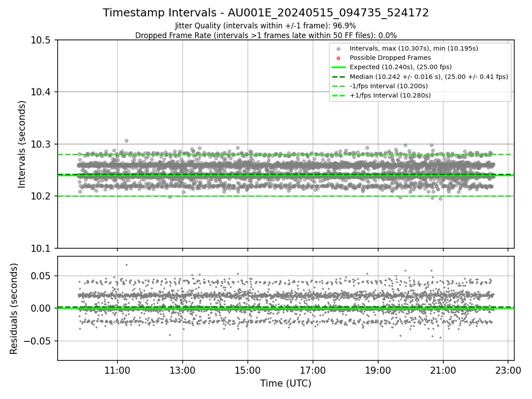Click legend entry 'Intervals, max (10.307s), min (10.195s)'
Viewport: 532px width, 399px height.
(414, 48)
